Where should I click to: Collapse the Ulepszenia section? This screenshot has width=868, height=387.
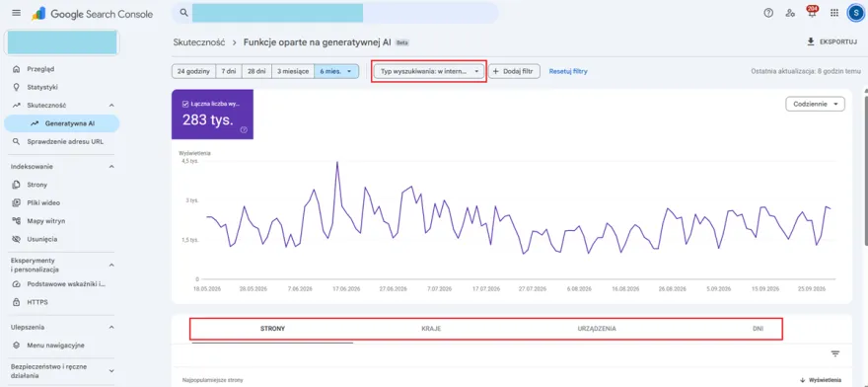click(111, 327)
